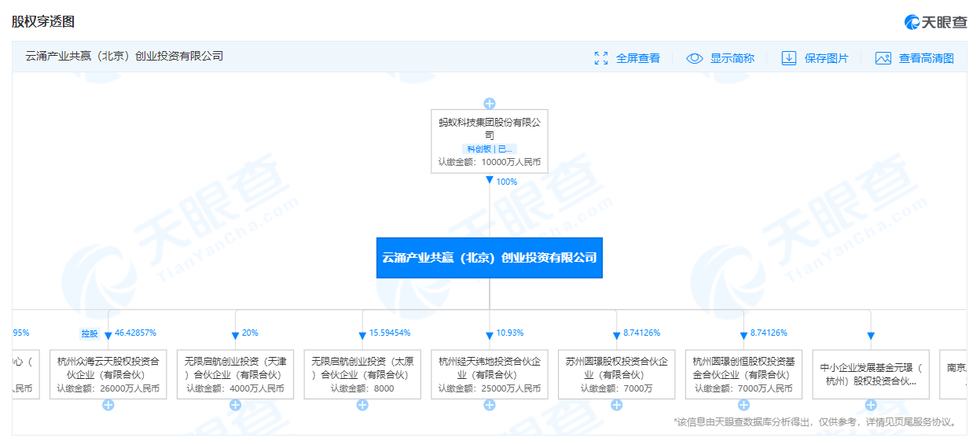Viewport: 980px width, 445px height.
Task: Click the 科创板 tag on Ant Group node
Action: [x=479, y=149]
